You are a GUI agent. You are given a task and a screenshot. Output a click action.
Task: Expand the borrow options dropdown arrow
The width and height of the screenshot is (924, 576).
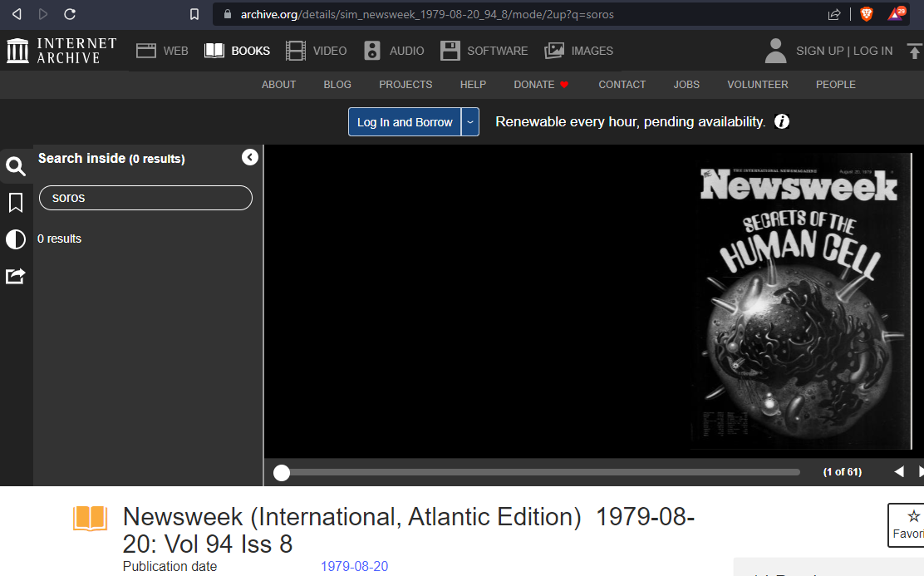tap(470, 122)
